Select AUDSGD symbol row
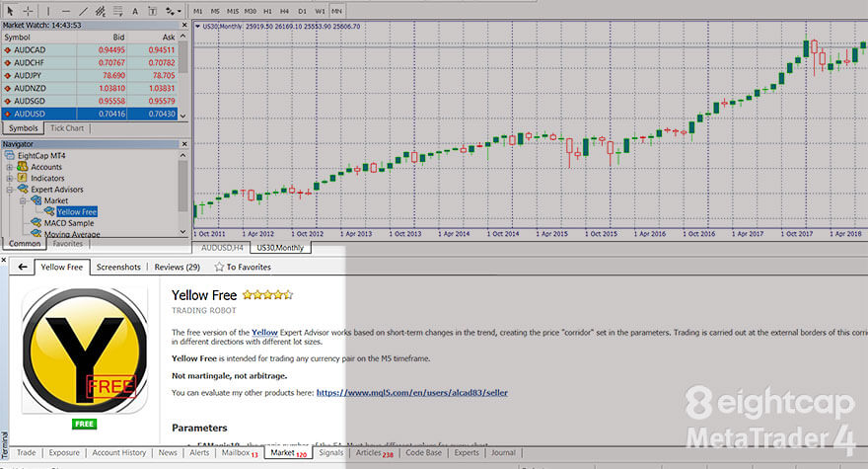 (90, 101)
